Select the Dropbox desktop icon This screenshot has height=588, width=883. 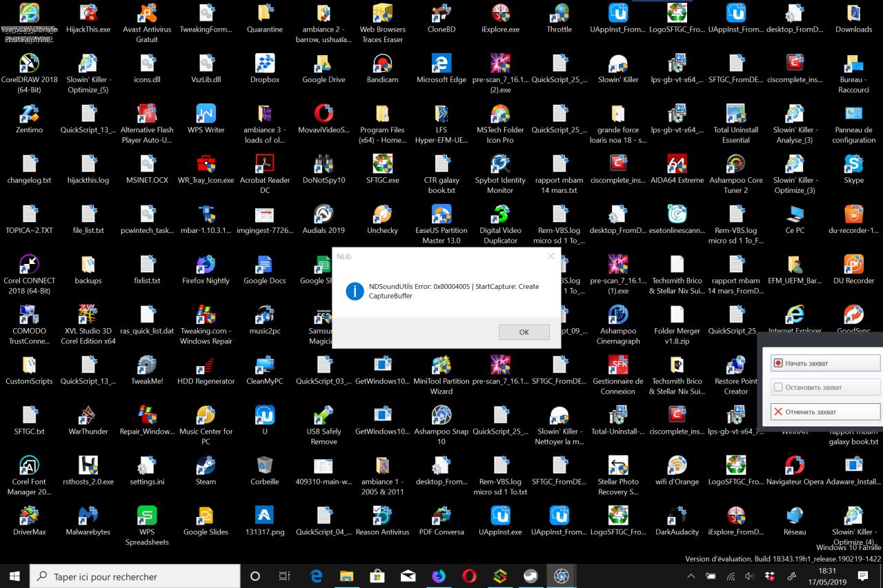[265, 69]
